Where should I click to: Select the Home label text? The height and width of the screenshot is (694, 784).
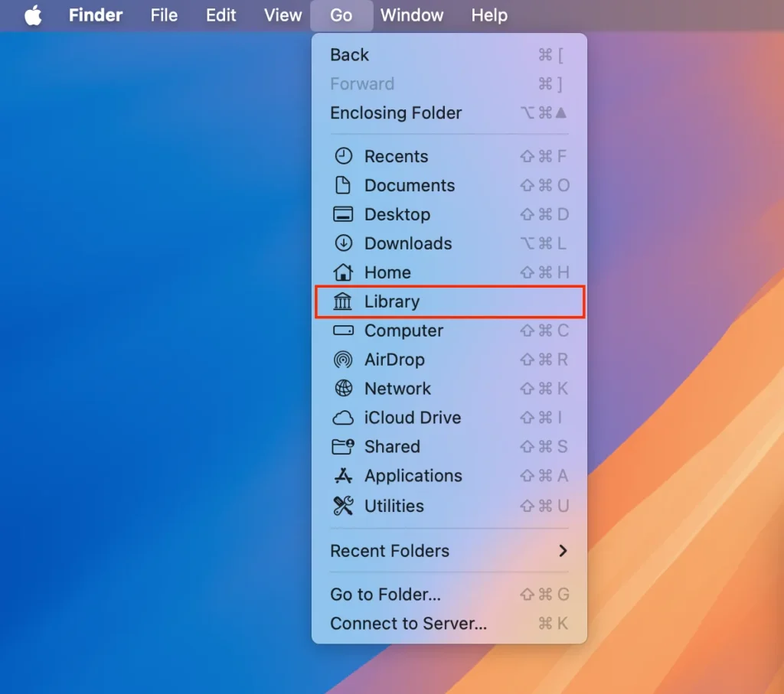coord(387,272)
